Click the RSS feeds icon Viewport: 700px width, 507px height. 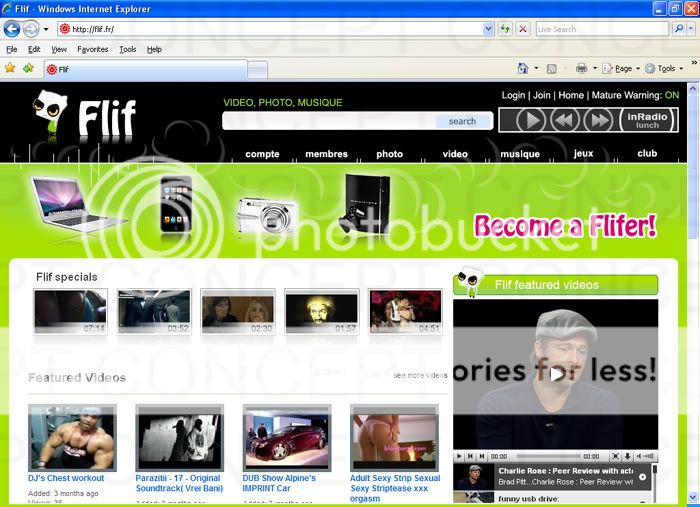click(x=552, y=69)
